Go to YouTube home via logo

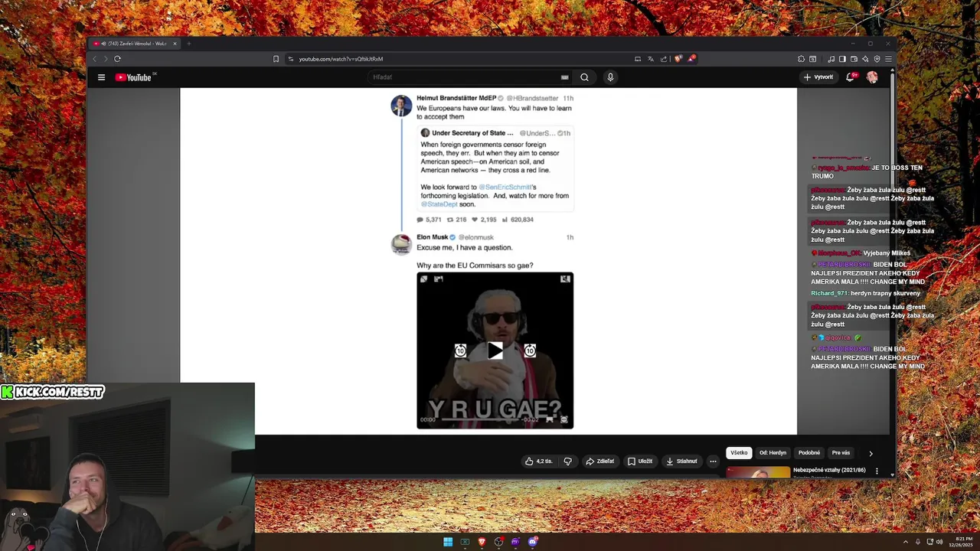pos(135,77)
